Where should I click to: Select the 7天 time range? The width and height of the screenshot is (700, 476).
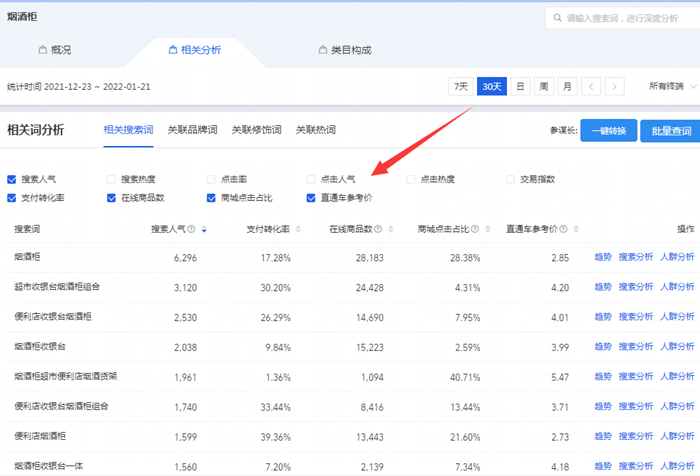pyautogui.click(x=461, y=87)
